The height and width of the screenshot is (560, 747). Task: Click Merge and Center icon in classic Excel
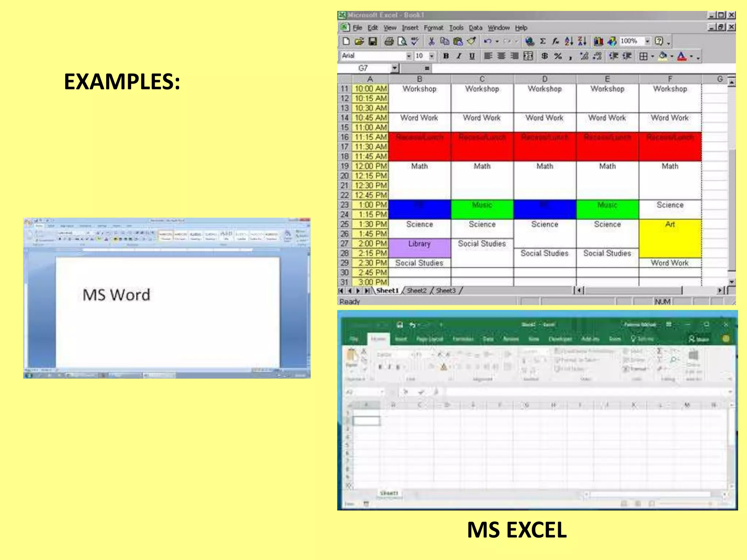pyautogui.click(x=528, y=56)
